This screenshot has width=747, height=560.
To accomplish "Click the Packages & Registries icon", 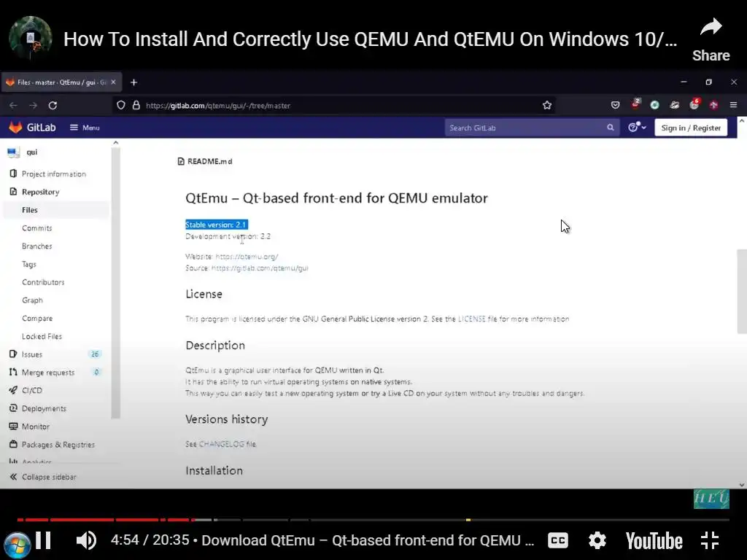I will point(13,444).
